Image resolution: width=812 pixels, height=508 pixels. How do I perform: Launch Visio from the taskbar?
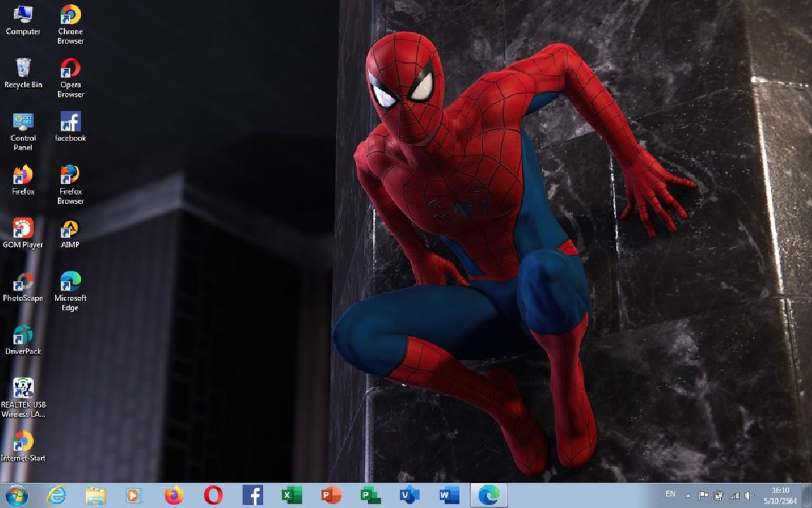410,495
